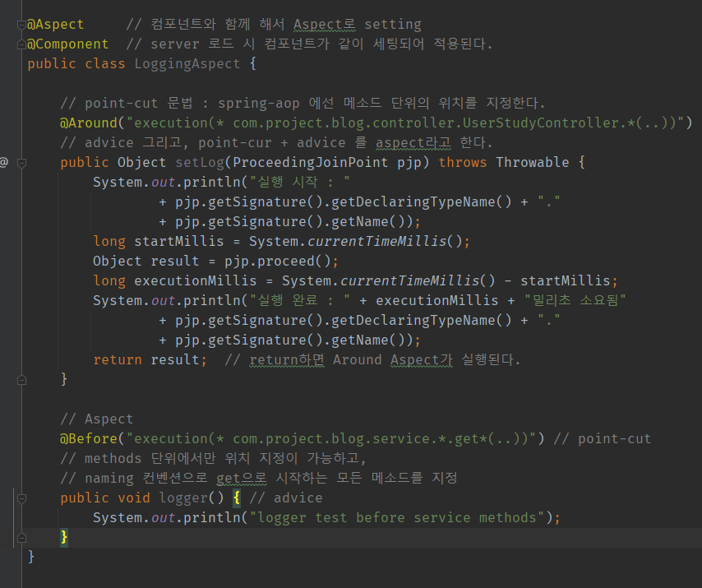
Task: Click the "실행 완료 : " string literal
Action: pos(299,300)
